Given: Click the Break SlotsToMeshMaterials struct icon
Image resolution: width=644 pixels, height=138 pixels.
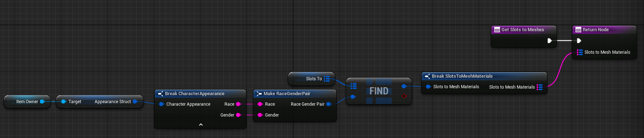Looking at the screenshot, I should (428, 76).
